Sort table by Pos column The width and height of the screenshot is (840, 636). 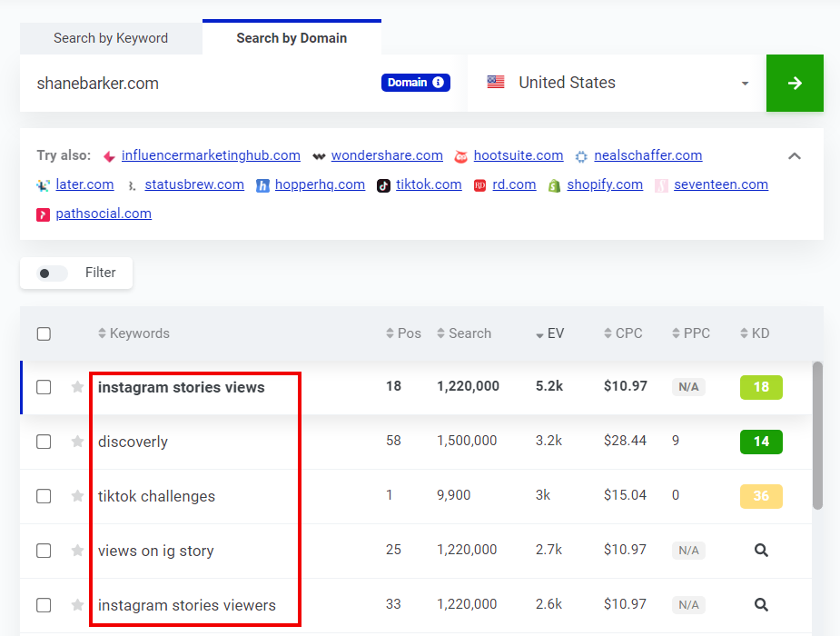coord(403,333)
